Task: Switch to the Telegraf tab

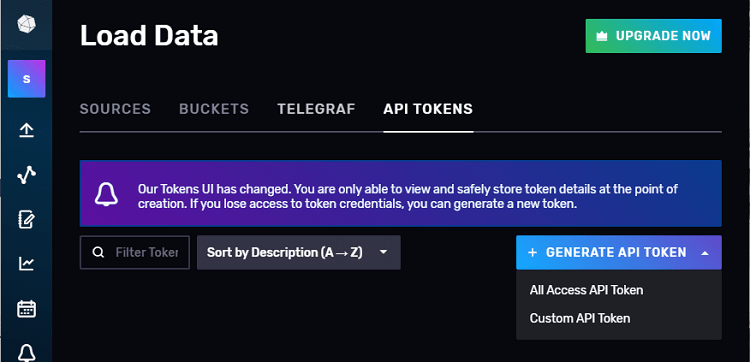Action: [316, 109]
